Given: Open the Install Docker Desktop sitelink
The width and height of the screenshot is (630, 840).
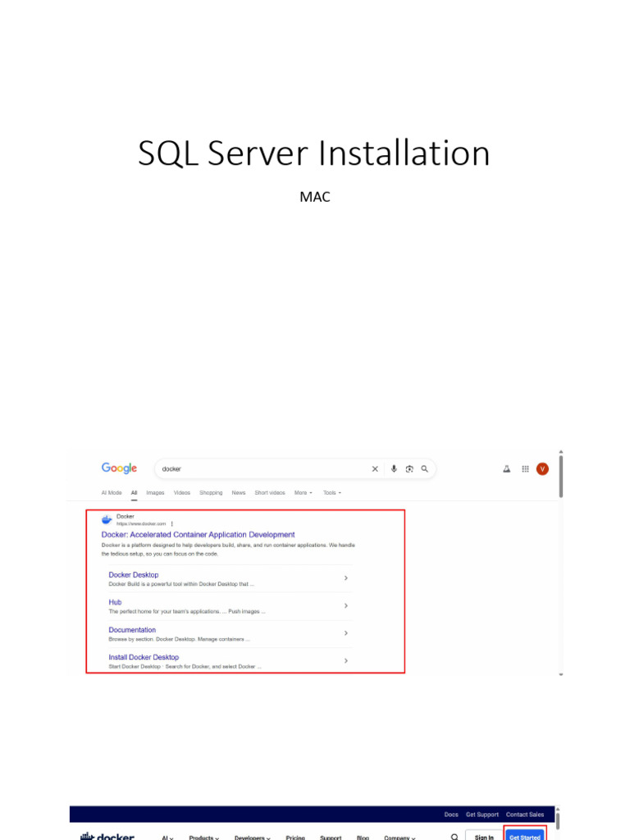Looking at the screenshot, I should pyautogui.click(x=144, y=657).
